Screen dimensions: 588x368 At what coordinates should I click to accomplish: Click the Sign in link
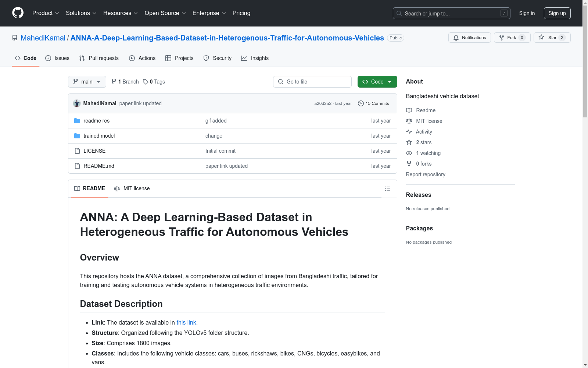click(x=527, y=13)
